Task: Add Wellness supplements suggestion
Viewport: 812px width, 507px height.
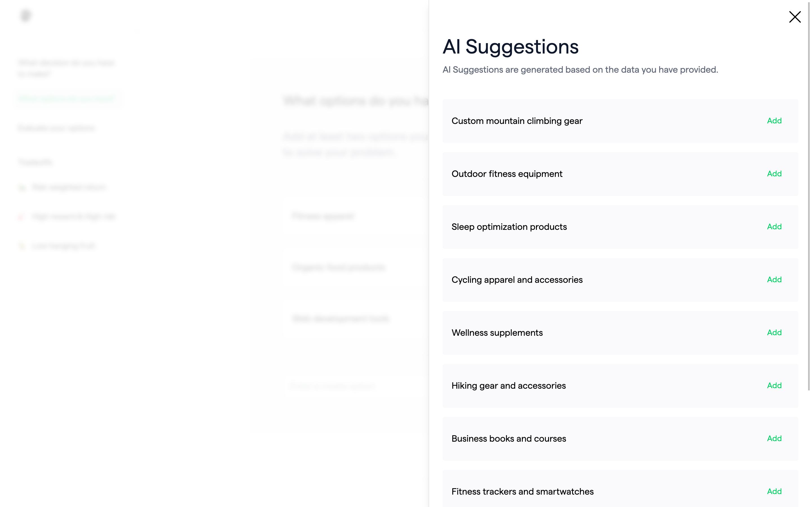Action: tap(774, 333)
